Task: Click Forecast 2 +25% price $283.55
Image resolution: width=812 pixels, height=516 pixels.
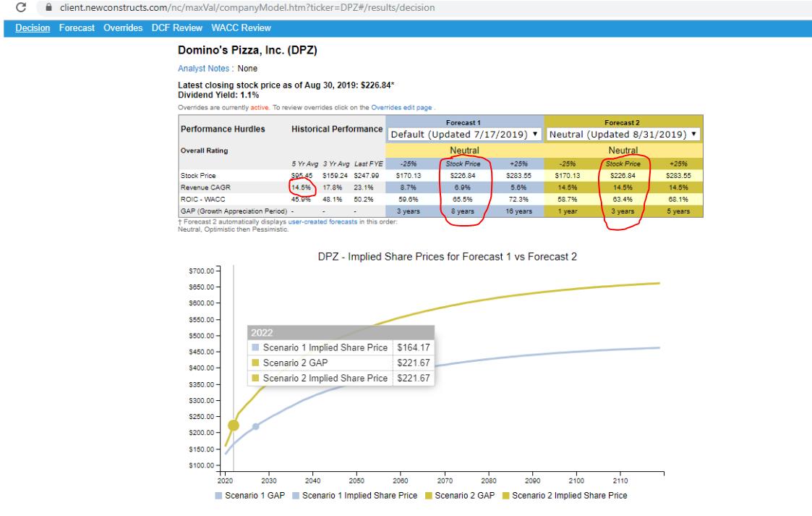Action: [x=678, y=176]
